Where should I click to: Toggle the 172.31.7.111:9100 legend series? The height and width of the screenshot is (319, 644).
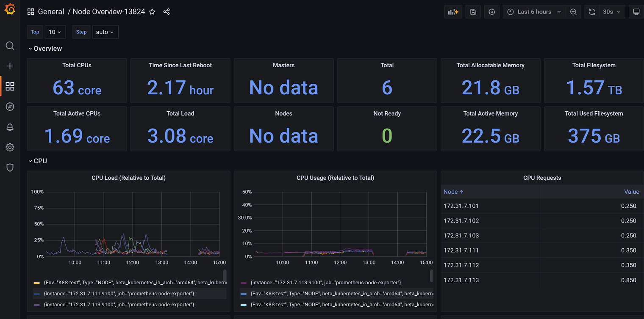pyautogui.click(x=119, y=294)
